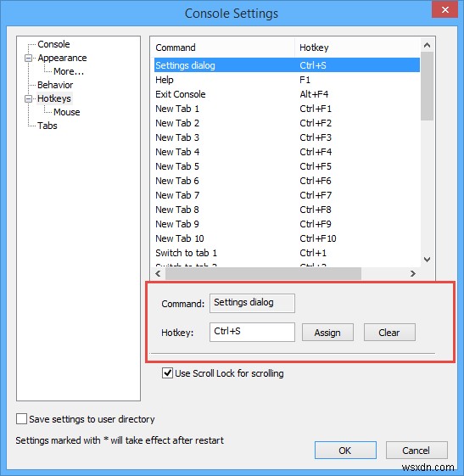This screenshot has height=476, width=464.
Task: Select Behavior in the settings tree
Action: (55, 85)
